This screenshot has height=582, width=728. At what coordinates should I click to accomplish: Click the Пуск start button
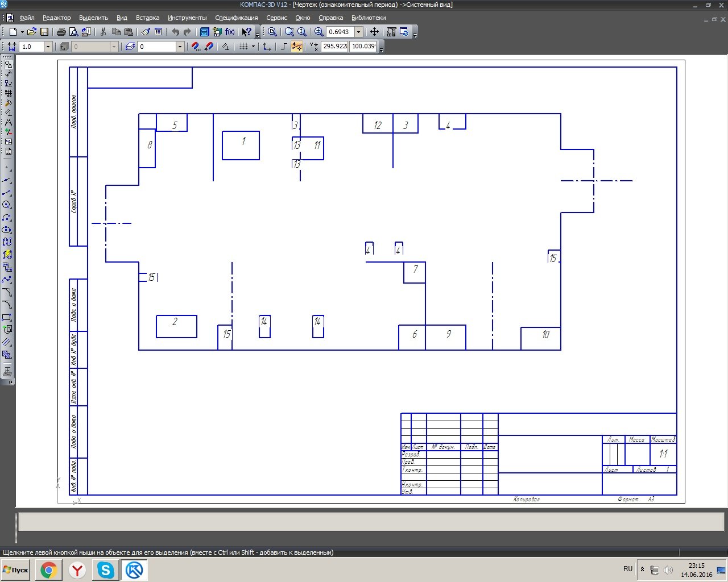tap(16, 569)
